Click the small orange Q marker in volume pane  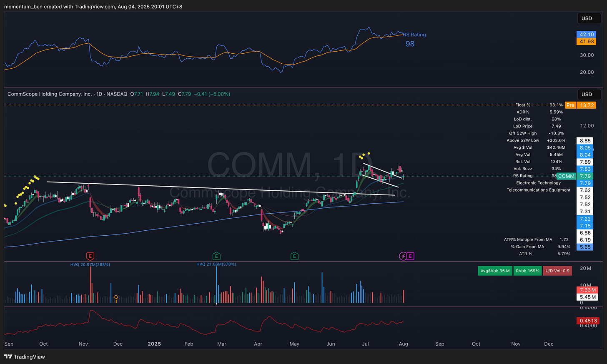(x=116, y=297)
